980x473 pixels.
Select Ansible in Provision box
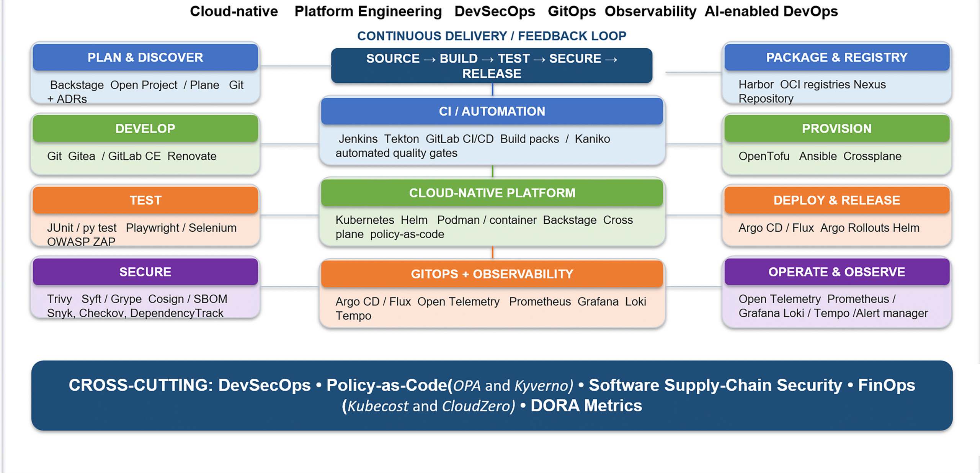point(818,156)
